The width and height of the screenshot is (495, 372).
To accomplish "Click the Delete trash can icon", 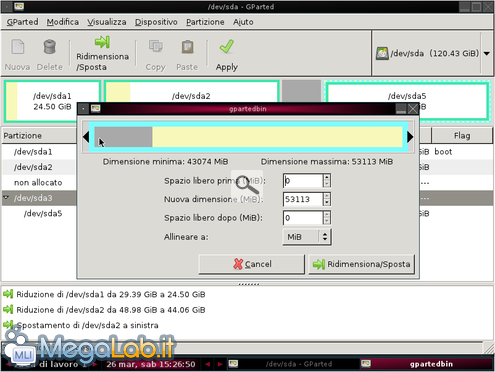I will [50, 47].
